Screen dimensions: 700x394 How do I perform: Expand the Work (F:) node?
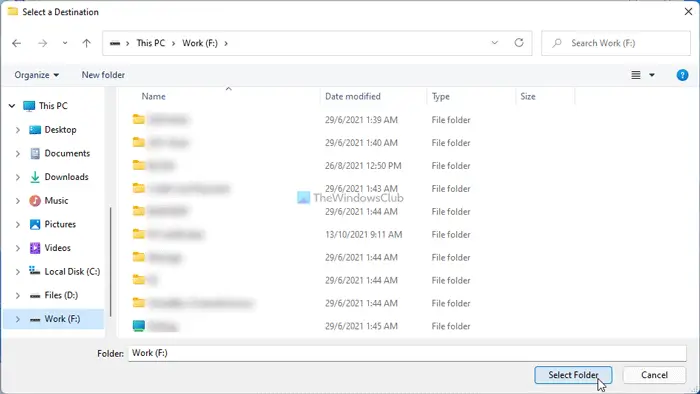(18, 319)
